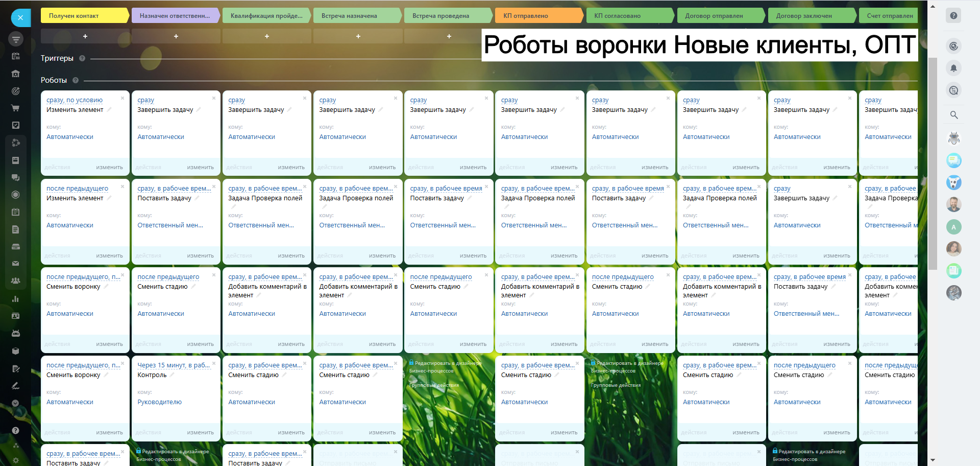Click the vertical page scrollbar thumb
Viewport: 980px width, 466px height.
coord(933,164)
